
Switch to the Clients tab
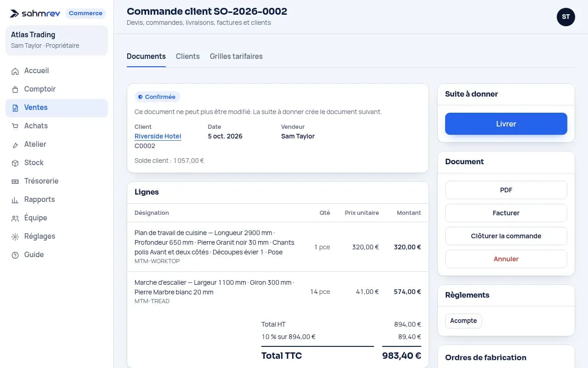coord(187,56)
